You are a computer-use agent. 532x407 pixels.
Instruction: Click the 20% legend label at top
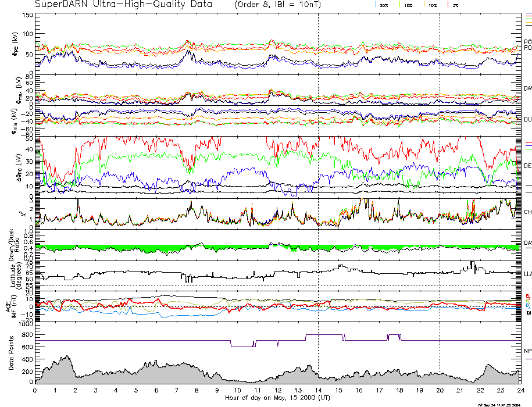coord(384,5)
